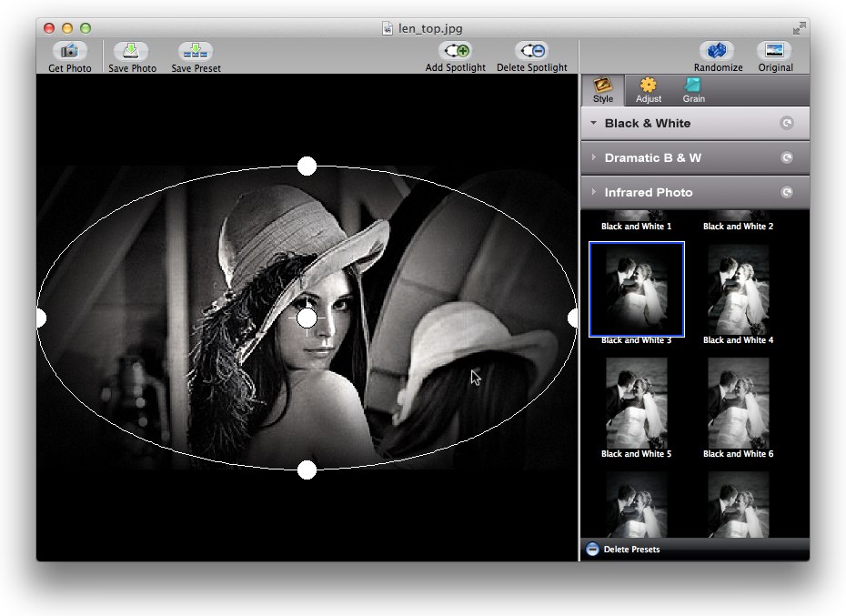Click the len_top.jpg document icon in title bar

click(388, 28)
